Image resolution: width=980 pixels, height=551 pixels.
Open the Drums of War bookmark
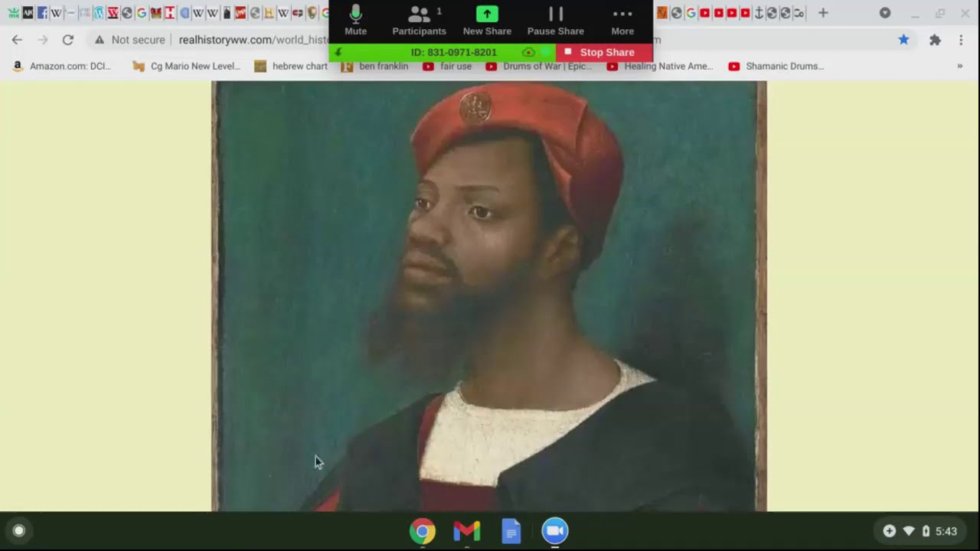[539, 66]
